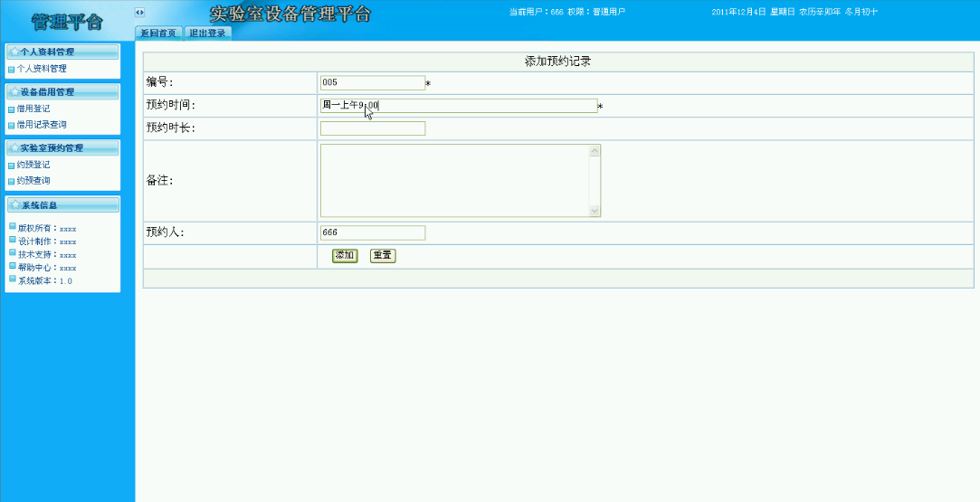This screenshot has height=502, width=980.
Task: Click the 版权所有：xxxx text
Action: click(x=47, y=229)
